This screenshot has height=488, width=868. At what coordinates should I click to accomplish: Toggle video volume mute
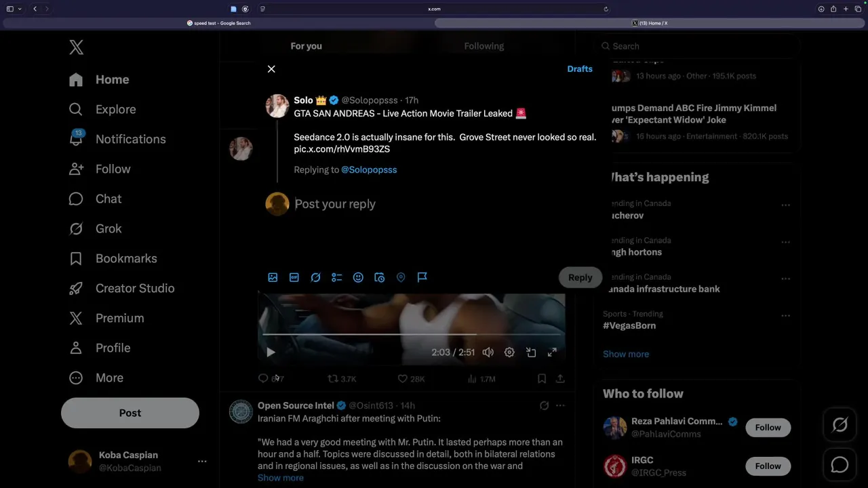(x=488, y=352)
